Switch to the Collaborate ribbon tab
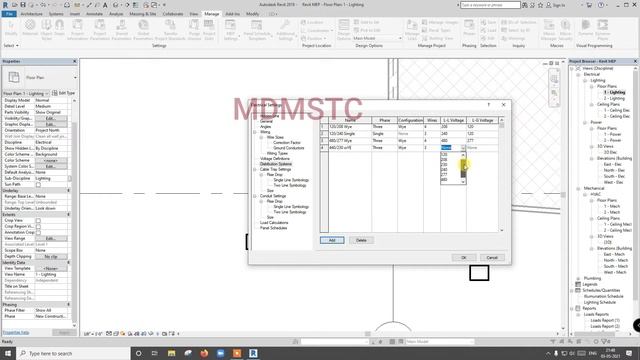Image resolution: width=640 pixels, height=360 pixels. (173, 14)
